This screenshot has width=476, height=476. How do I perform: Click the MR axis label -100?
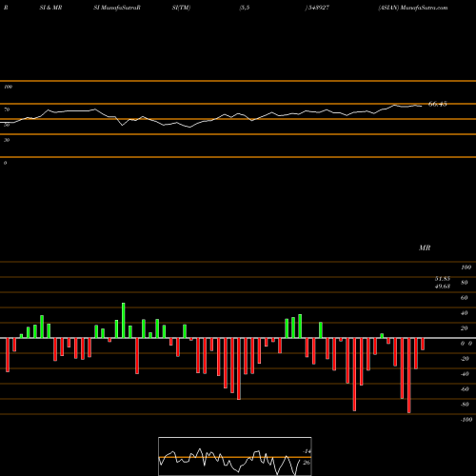point(466,420)
